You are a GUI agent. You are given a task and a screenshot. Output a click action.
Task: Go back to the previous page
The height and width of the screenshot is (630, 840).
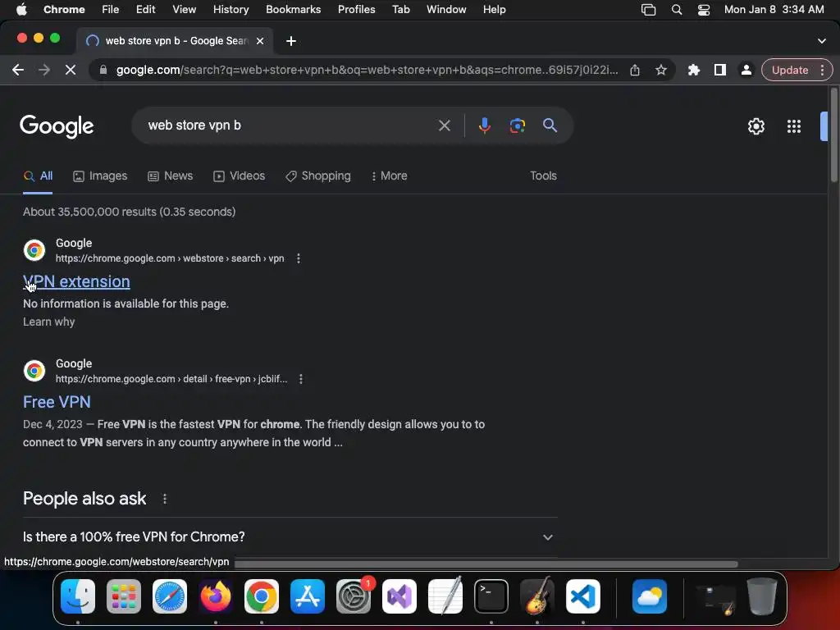point(18,70)
